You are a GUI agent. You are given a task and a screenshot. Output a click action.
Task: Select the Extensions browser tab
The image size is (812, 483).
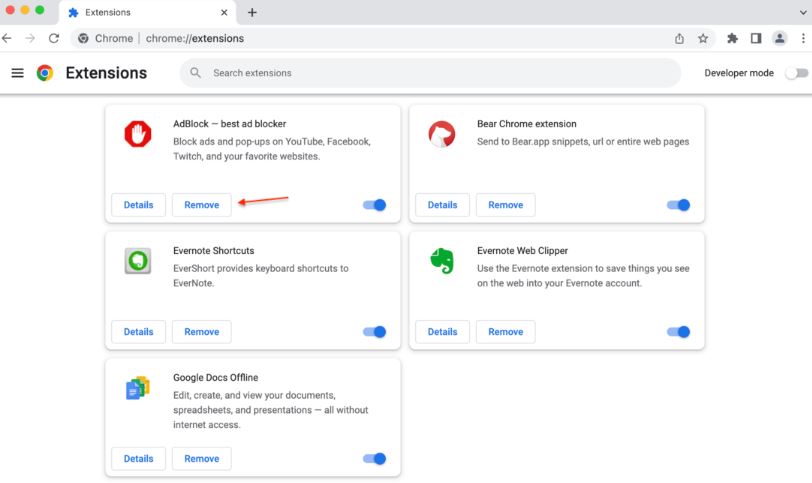[x=148, y=12]
